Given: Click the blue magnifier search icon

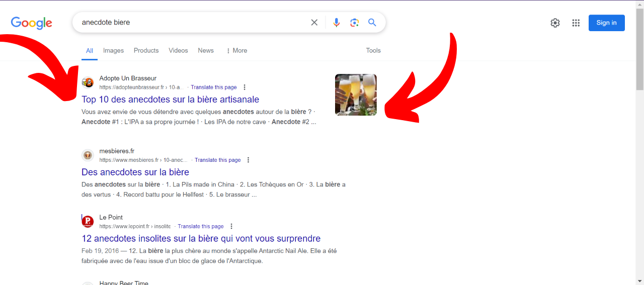Looking at the screenshot, I should pos(372,23).
